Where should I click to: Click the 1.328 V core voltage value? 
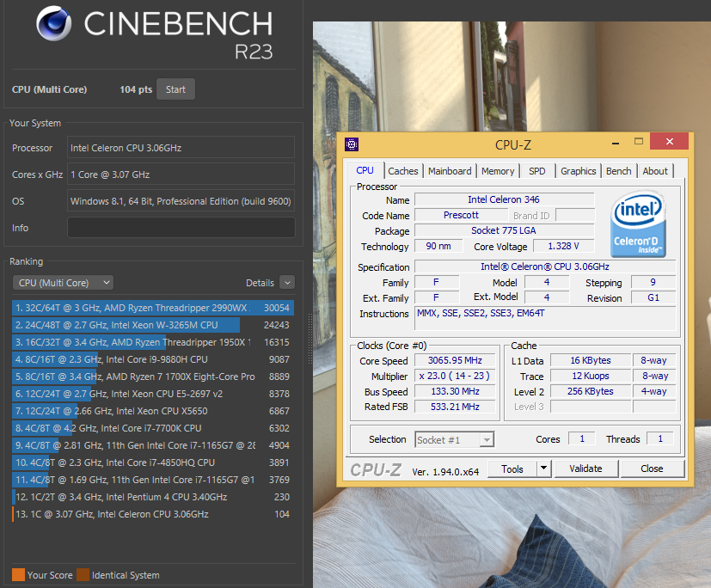(563, 246)
